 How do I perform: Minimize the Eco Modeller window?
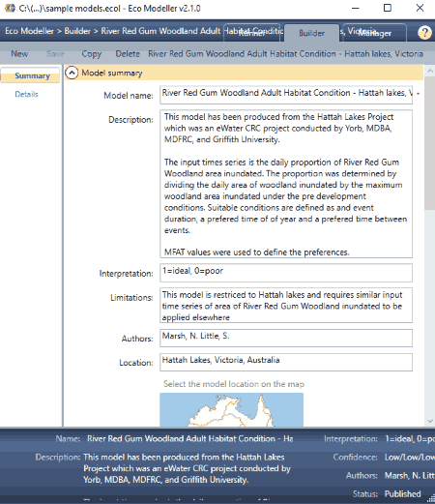pyautogui.click(x=355, y=8)
